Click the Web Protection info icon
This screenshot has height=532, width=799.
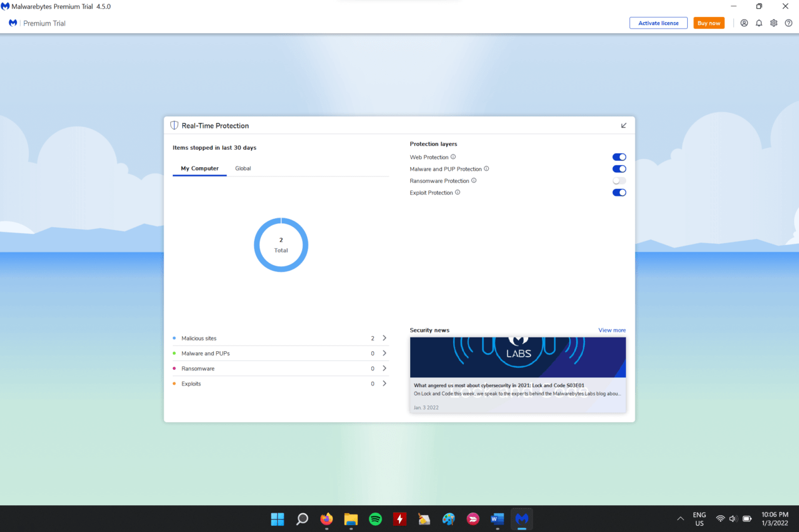tap(453, 157)
